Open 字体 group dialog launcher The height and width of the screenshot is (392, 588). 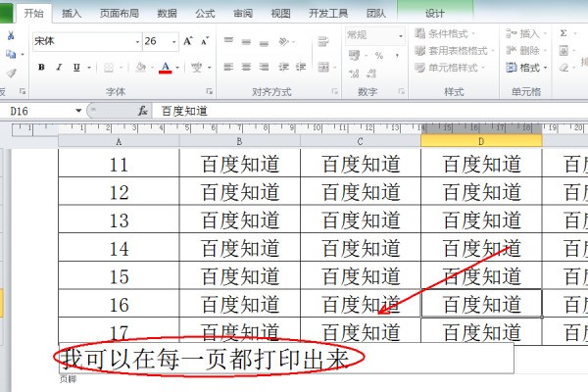tap(210, 91)
